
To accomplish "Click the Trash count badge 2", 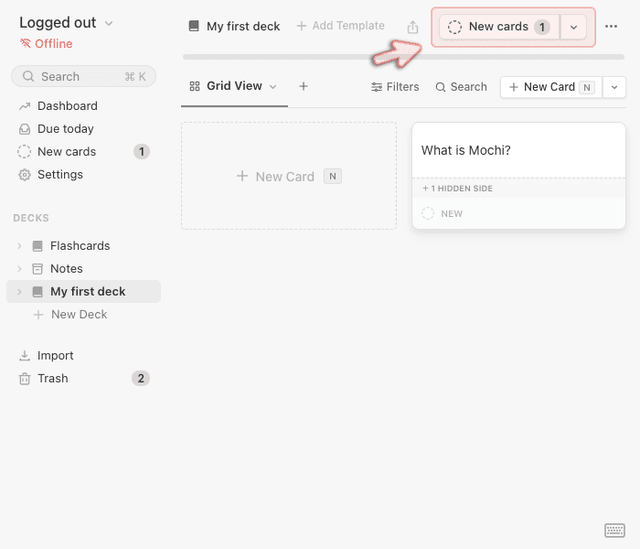I will (141, 379).
